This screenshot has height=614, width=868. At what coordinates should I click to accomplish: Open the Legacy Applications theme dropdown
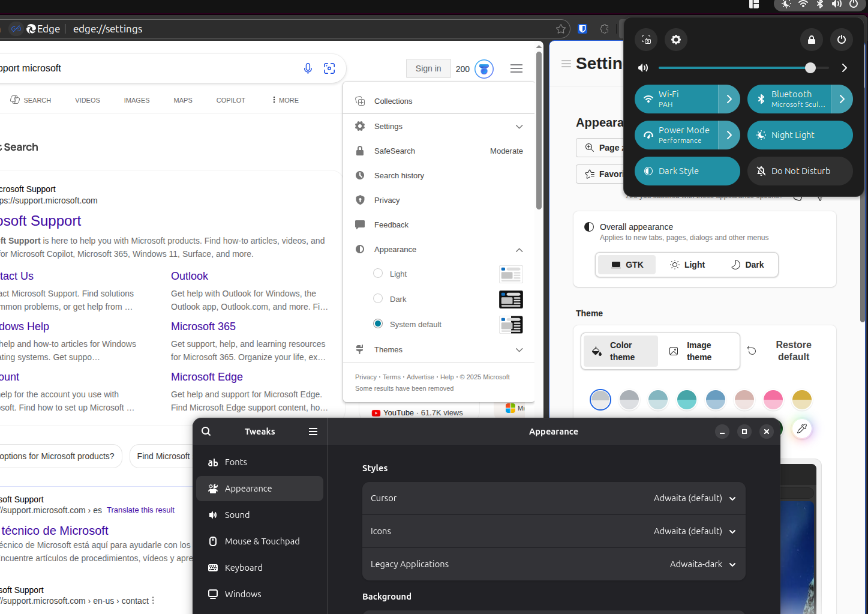coord(703,564)
